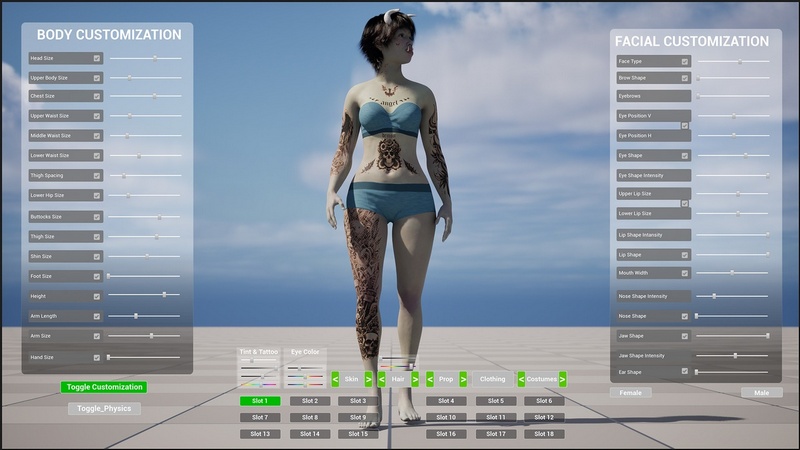800x450 pixels.
Task: Click previous arrow beside Prop
Action: click(430, 379)
